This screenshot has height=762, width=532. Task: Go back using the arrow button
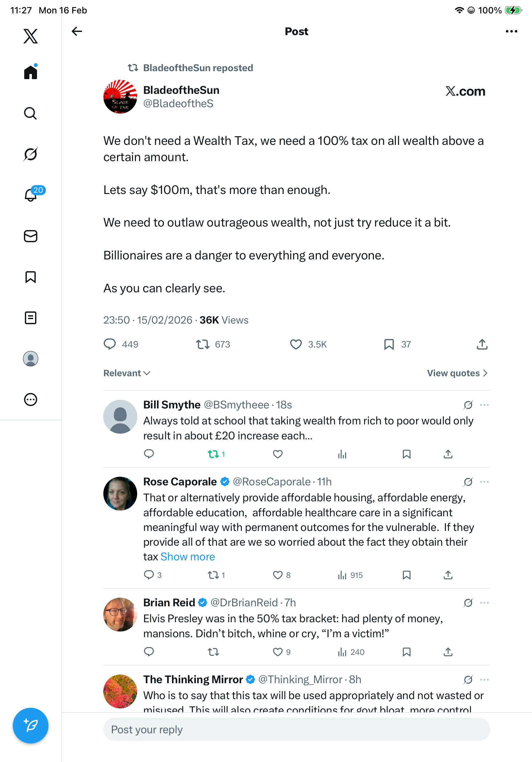(77, 32)
